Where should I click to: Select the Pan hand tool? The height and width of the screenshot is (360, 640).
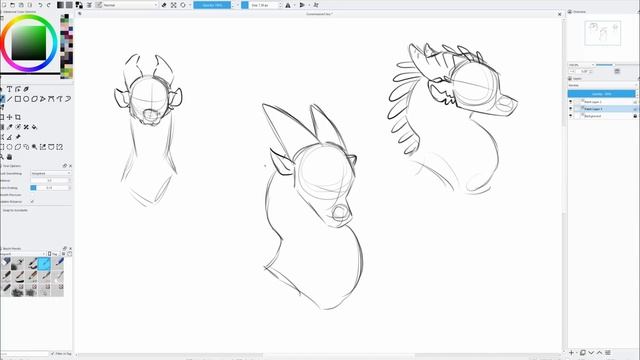[9, 157]
